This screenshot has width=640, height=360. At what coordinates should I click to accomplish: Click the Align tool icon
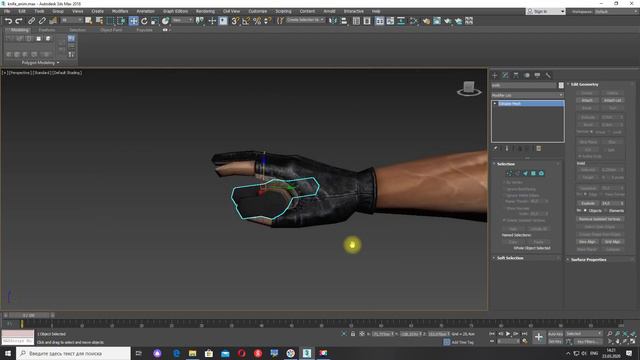(x=344, y=21)
